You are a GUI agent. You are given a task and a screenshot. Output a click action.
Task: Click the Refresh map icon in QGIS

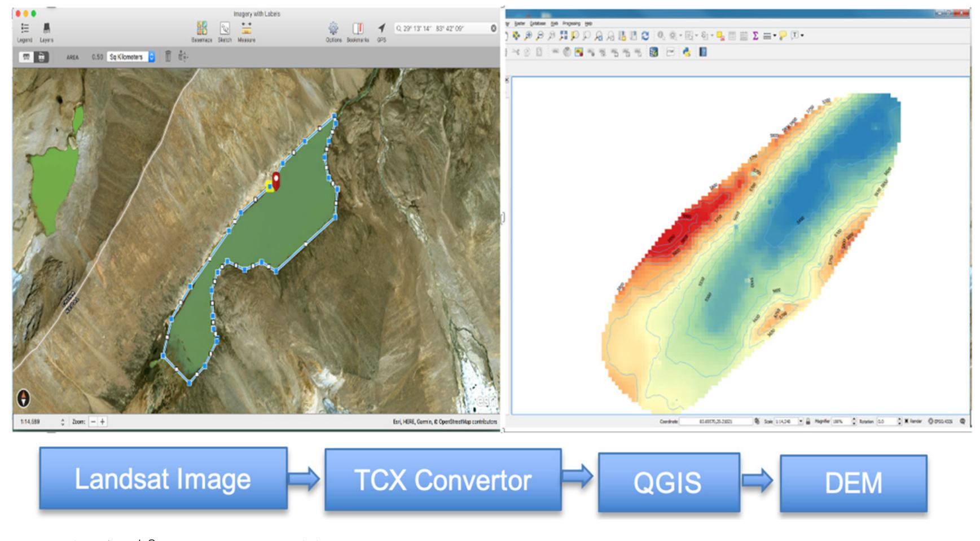645,35
